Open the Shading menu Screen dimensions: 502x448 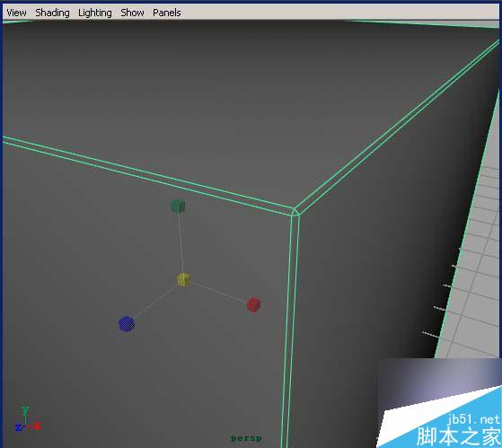[x=52, y=13]
